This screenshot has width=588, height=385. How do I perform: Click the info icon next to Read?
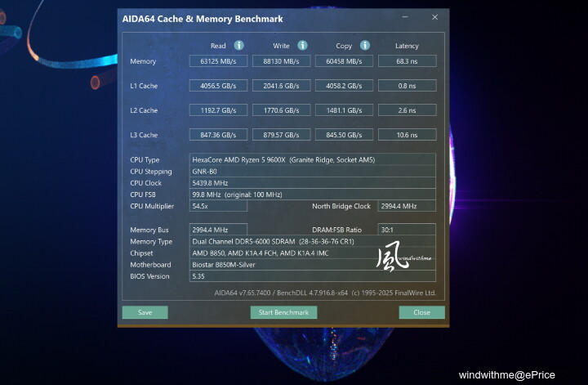(238, 46)
